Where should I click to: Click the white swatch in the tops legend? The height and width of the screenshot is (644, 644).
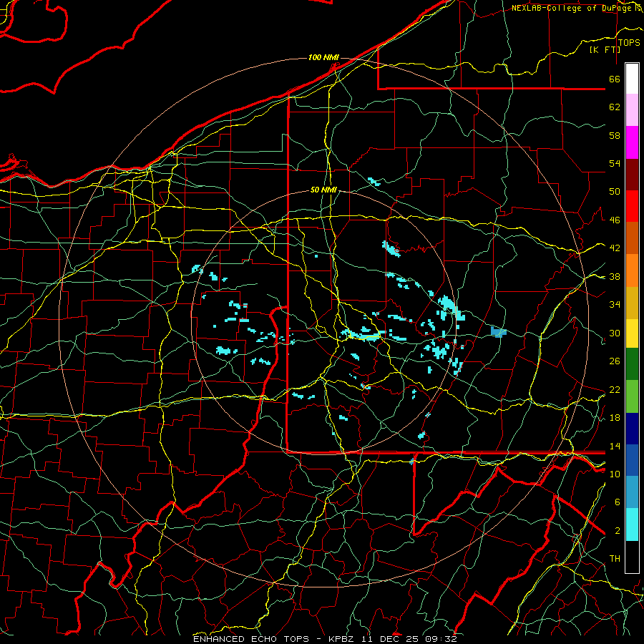point(632,79)
